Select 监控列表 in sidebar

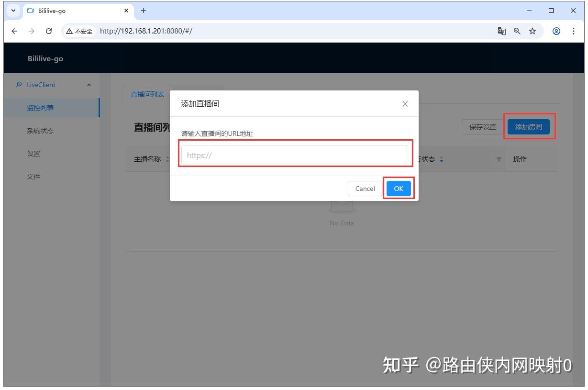[x=40, y=108]
